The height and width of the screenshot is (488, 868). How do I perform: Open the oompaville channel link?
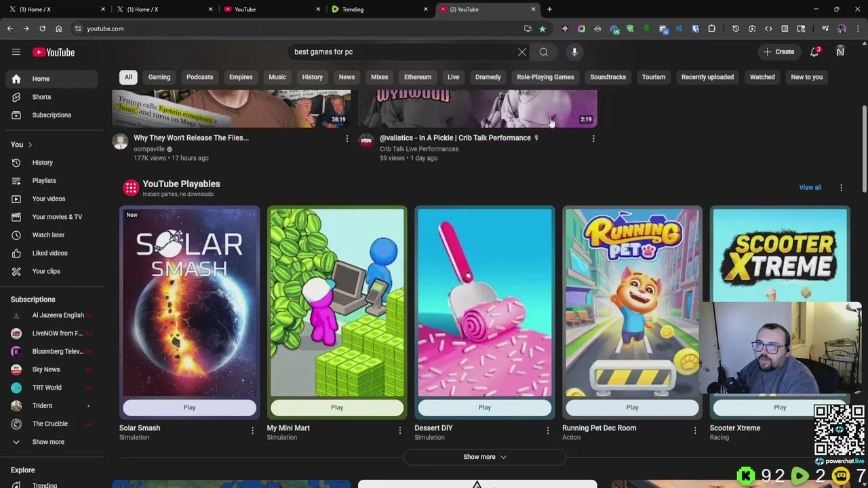tap(149, 149)
